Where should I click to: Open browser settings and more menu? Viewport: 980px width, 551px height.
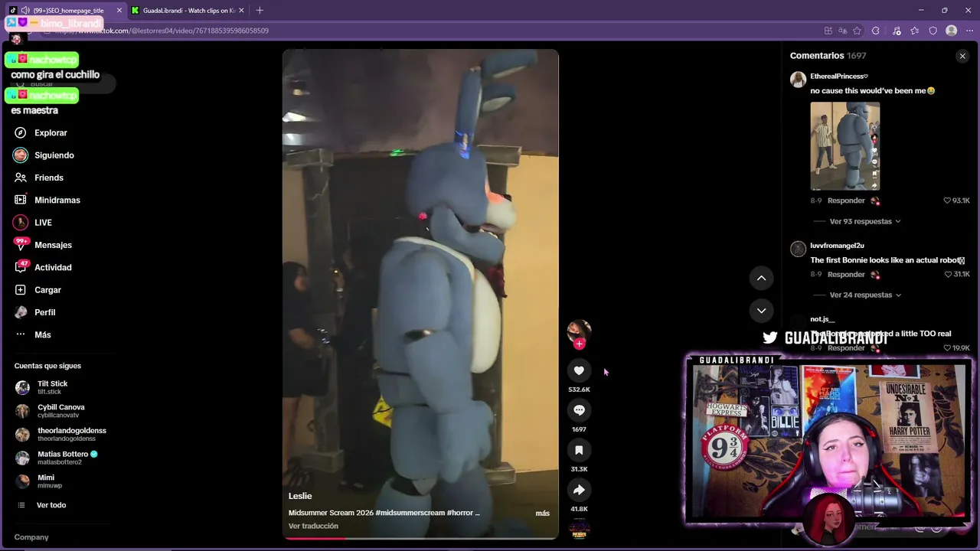(x=968, y=31)
